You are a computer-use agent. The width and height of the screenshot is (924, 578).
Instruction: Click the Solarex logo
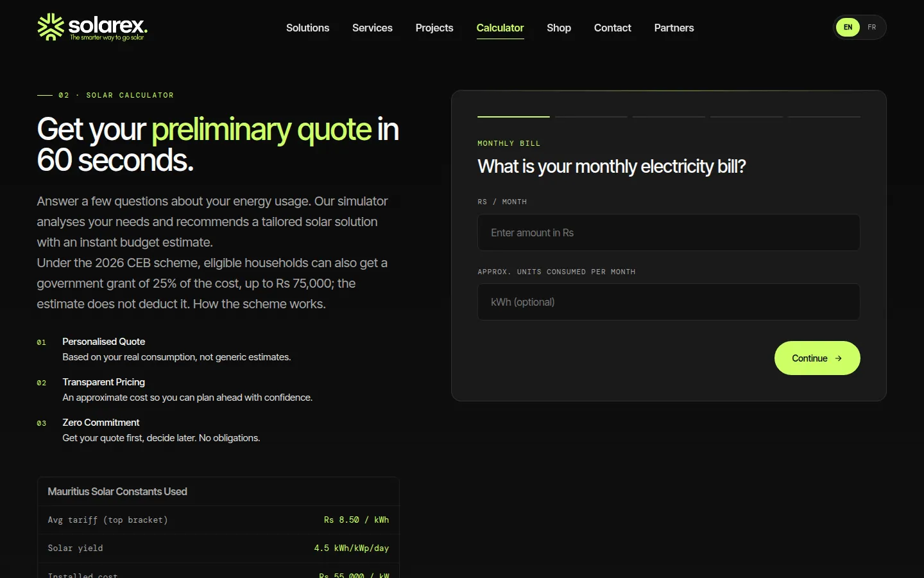[x=92, y=27]
